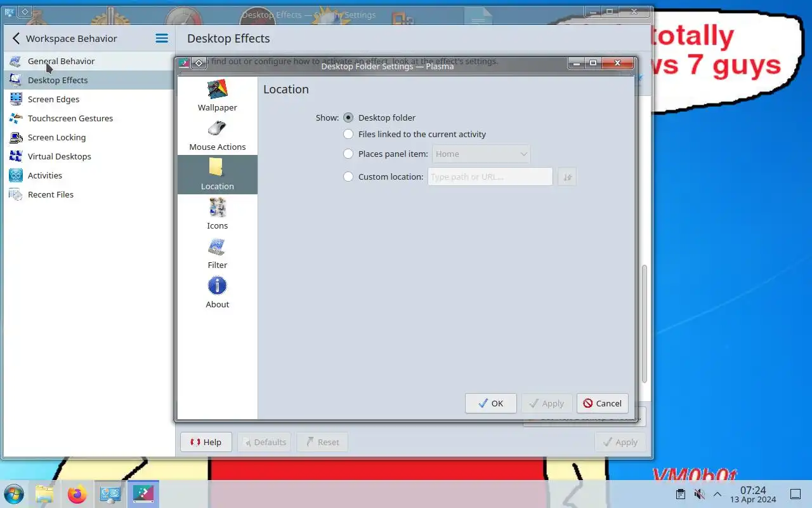Click the custom location path field

coord(490,177)
